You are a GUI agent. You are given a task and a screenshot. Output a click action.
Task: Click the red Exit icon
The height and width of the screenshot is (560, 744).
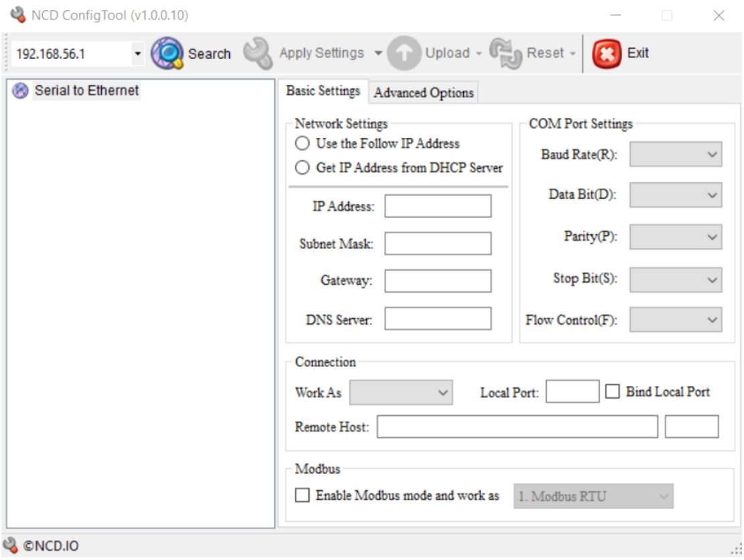(607, 54)
